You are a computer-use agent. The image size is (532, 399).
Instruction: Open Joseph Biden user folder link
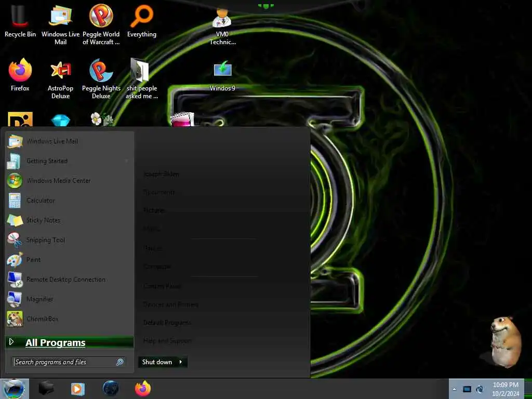point(161,174)
